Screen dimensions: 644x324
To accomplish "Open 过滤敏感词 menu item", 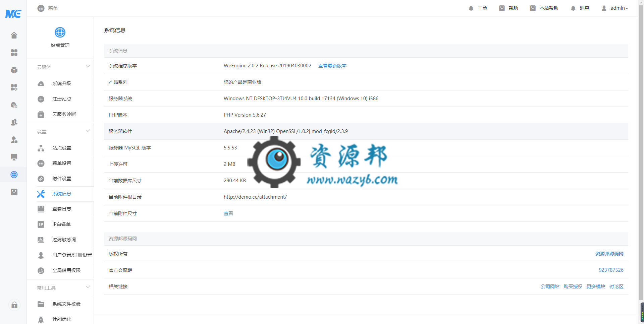I will tap(64, 240).
